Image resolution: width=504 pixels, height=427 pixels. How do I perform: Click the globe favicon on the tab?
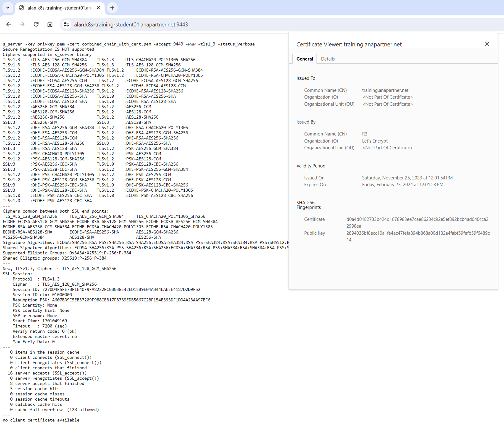(x=22, y=8)
